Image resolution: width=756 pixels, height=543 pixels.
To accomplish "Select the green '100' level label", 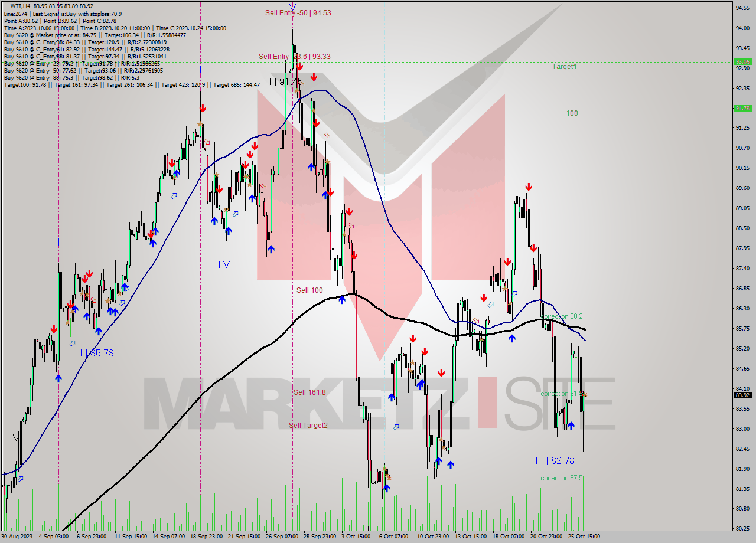I will 572,113.
